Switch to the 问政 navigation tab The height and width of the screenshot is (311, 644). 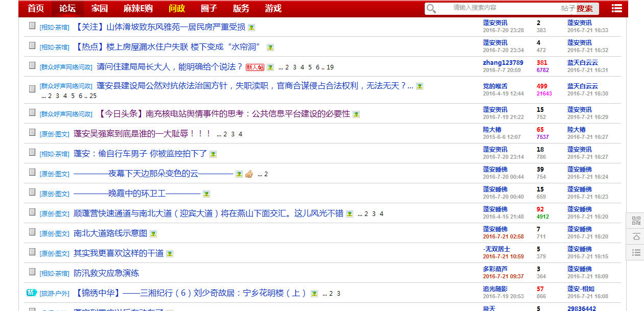[177, 9]
